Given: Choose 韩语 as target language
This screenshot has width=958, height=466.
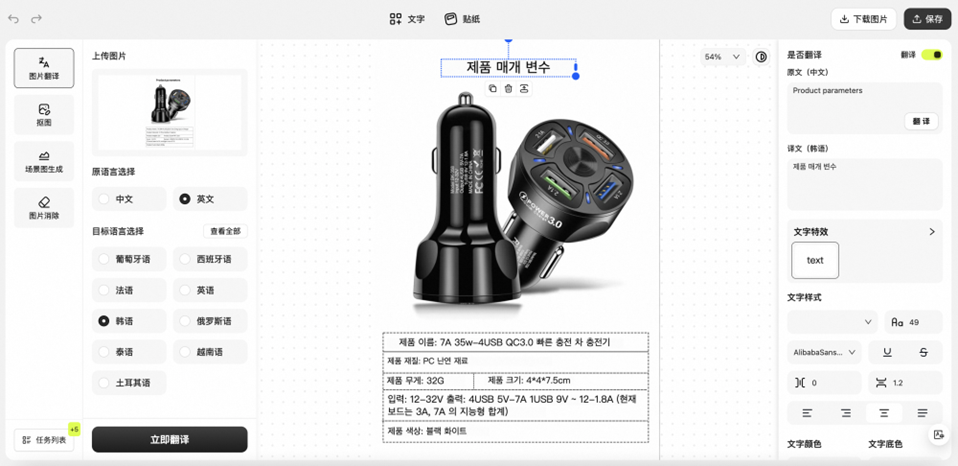Looking at the screenshot, I should tap(129, 321).
